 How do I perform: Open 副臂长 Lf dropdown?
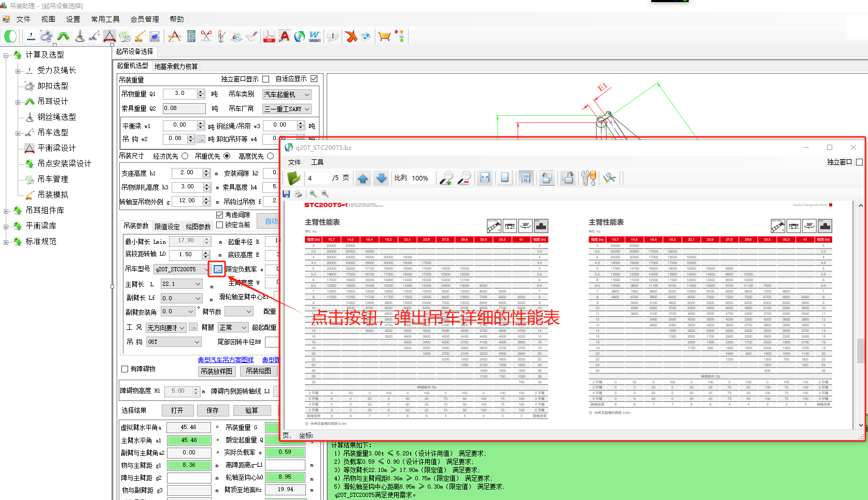click(x=181, y=298)
